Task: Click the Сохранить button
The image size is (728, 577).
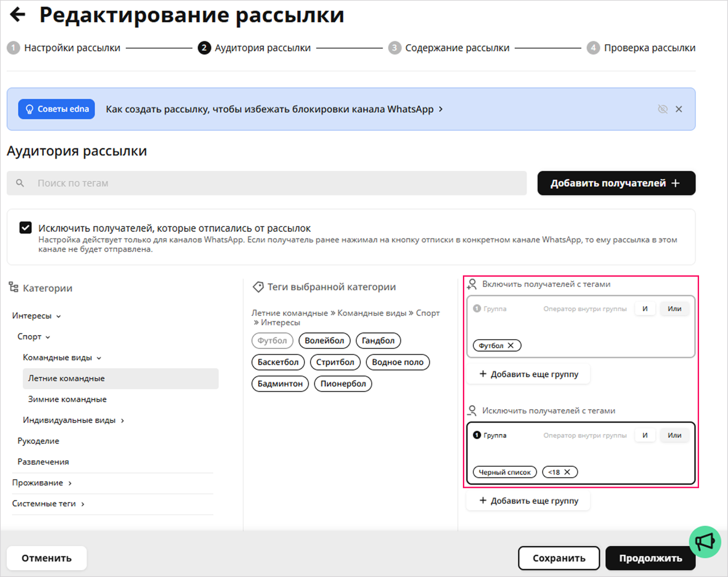Action: [x=559, y=558]
